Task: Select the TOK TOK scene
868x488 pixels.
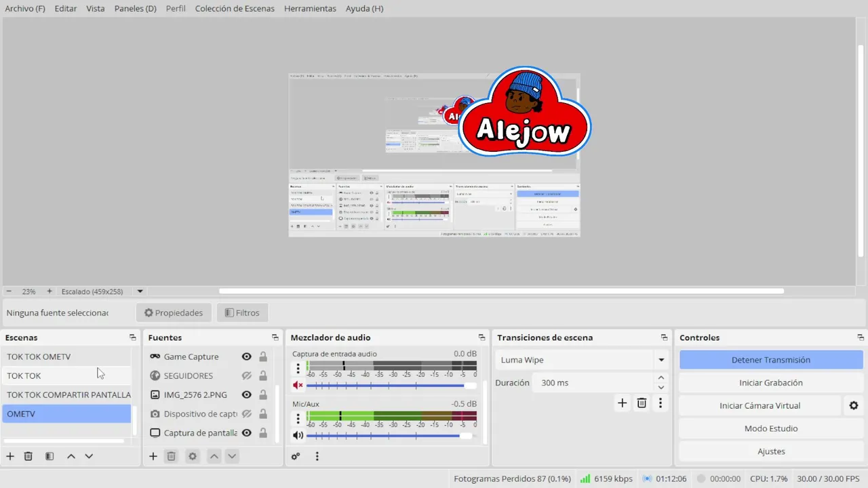Action: point(66,375)
